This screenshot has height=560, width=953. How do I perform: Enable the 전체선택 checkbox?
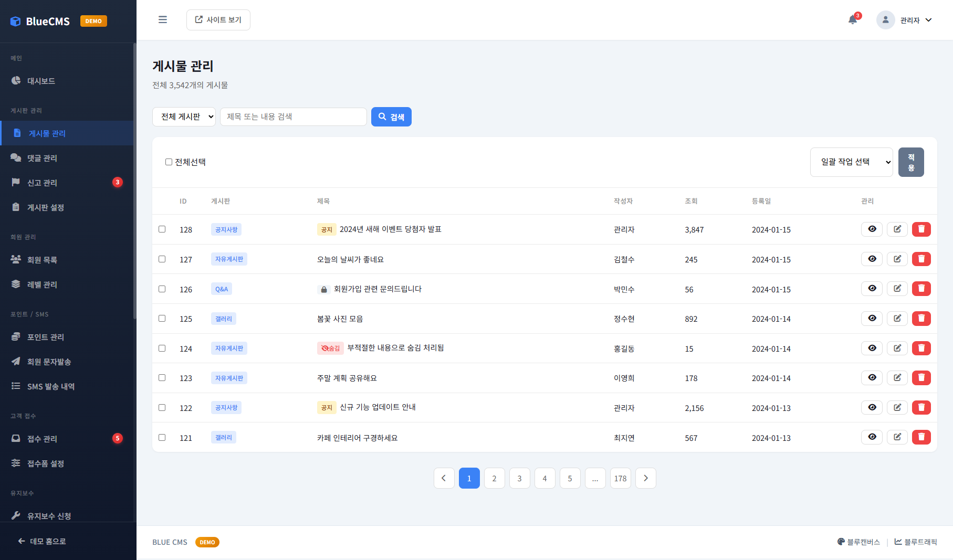click(168, 162)
